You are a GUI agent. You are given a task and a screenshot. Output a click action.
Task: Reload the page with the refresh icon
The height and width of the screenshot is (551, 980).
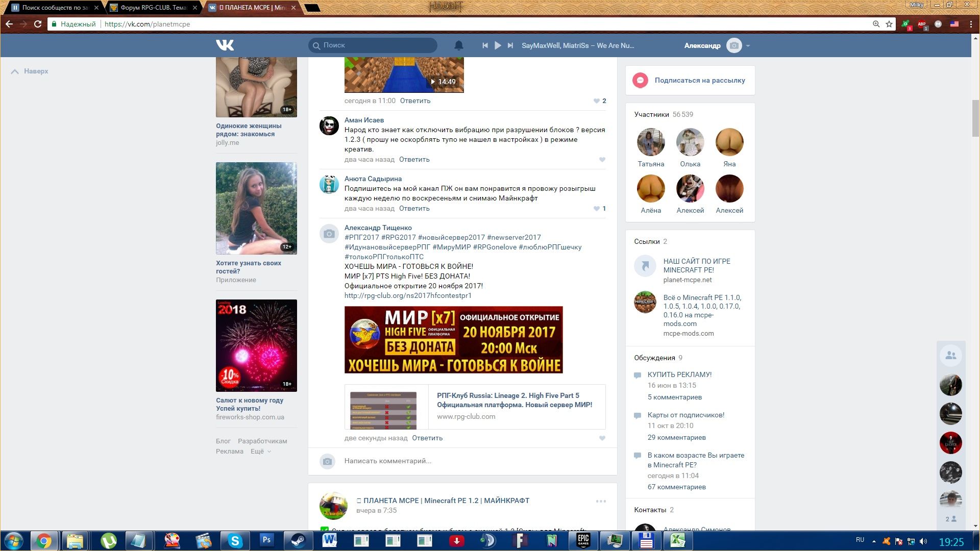point(38,24)
